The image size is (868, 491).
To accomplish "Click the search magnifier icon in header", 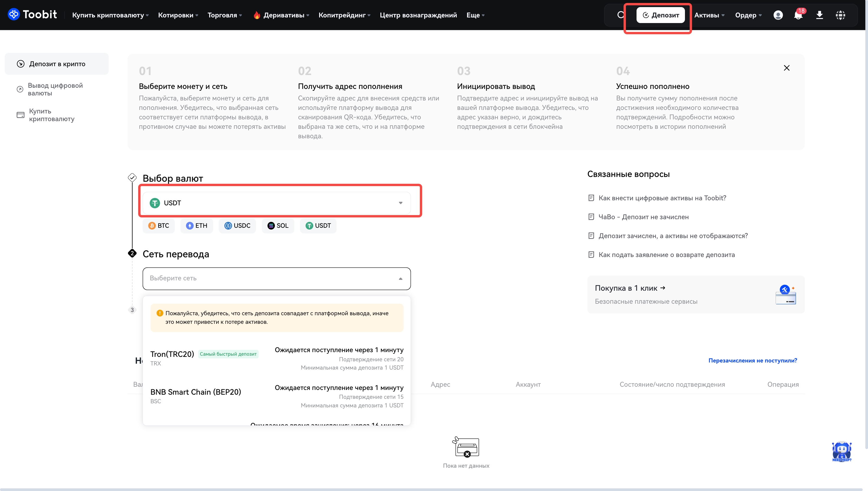I will (620, 15).
